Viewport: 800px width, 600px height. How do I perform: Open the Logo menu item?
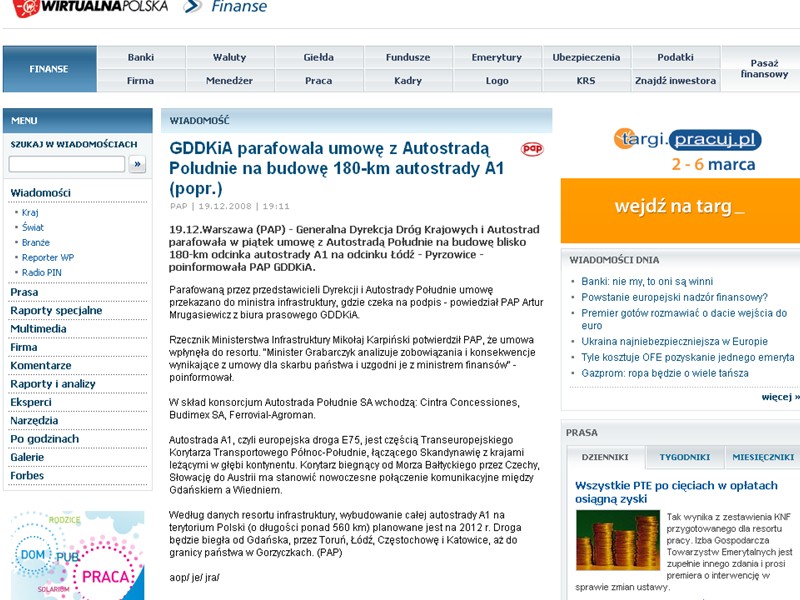click(497, 81)
